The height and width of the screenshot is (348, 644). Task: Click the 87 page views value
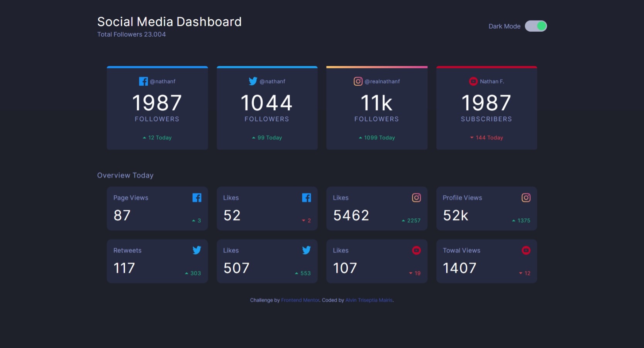(122, 215)
